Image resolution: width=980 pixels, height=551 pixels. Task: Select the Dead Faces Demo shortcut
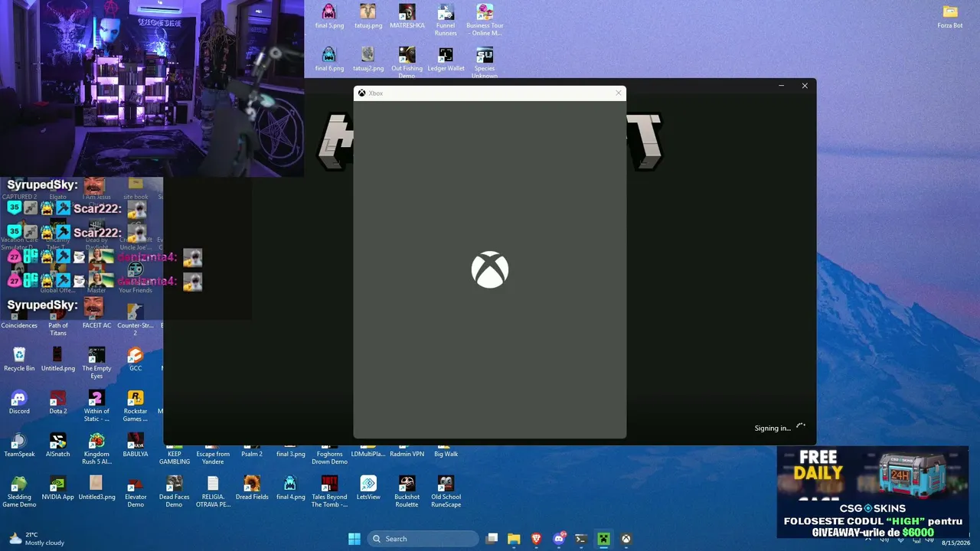pos(175,491)
